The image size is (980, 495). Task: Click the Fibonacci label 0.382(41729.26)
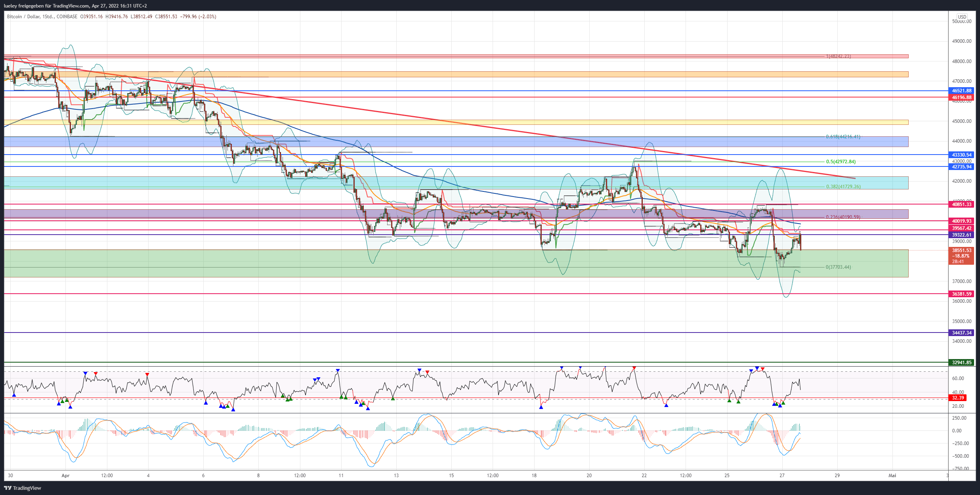843,187
